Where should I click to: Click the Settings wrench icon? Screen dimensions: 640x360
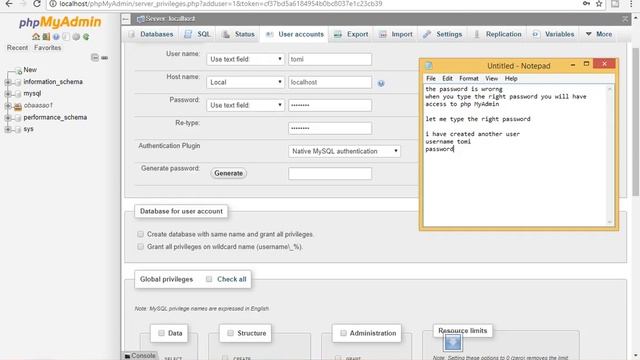[x=427, y=34]
